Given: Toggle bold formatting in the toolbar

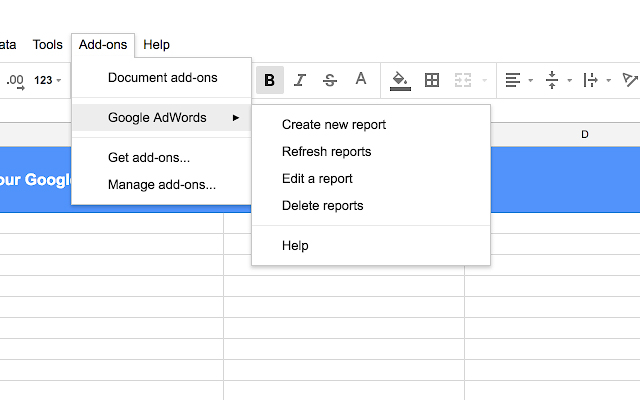Looking at the screenshot, I should pyautogui.click(x=270, y=80).
